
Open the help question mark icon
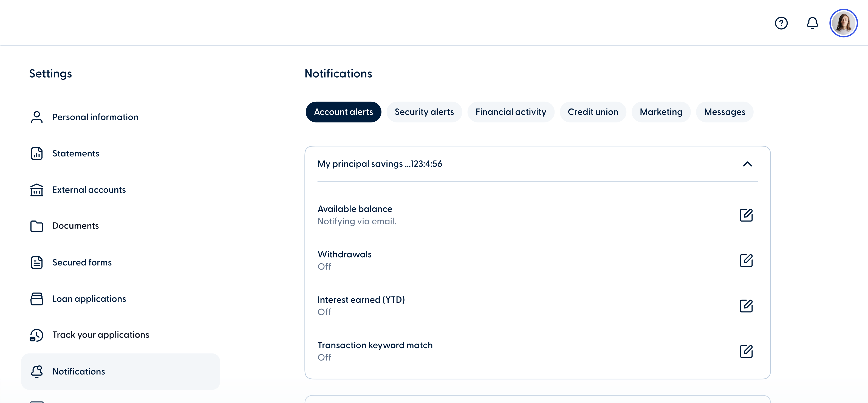[781, 23]
